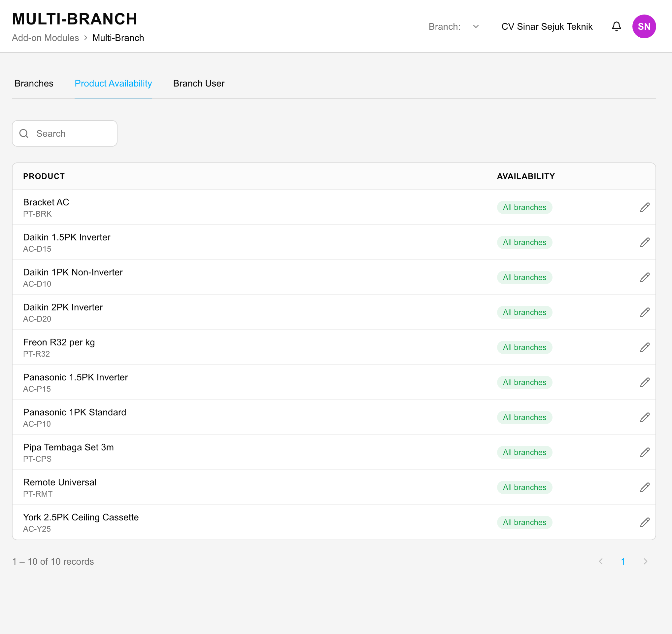Click the MULTI-BRANCH page title
This screenshot has width=672, height=634.
[75, 19]
